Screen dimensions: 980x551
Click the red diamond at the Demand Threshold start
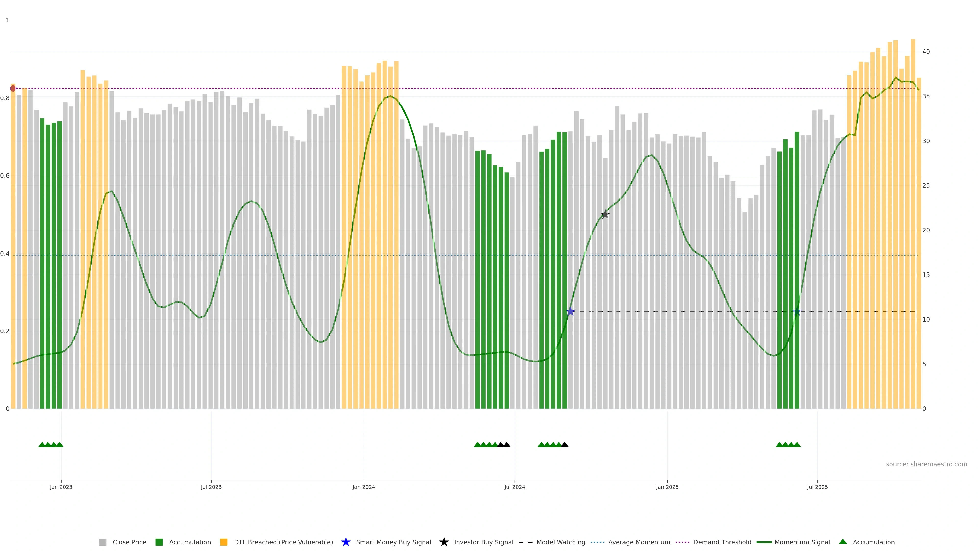(x=13, y=88)
